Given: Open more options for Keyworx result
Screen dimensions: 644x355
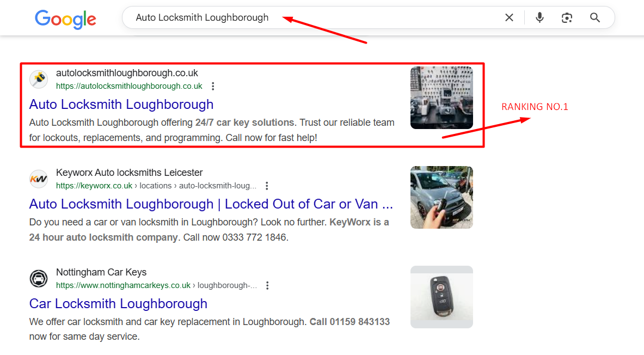Looking at the screenshot, I should pyautogui.click(x=267, y=186).
